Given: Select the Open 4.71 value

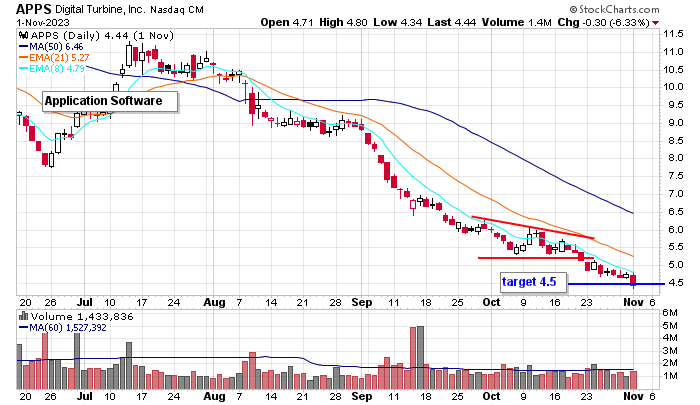Looking at the screenshot, I should (287, 22).
